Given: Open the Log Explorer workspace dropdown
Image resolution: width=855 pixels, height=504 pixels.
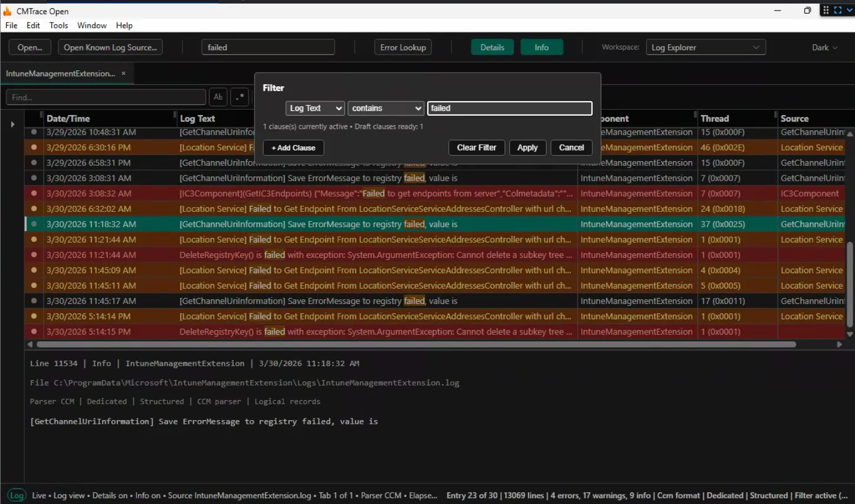Looking at the screenshot, I should (706, 47).
